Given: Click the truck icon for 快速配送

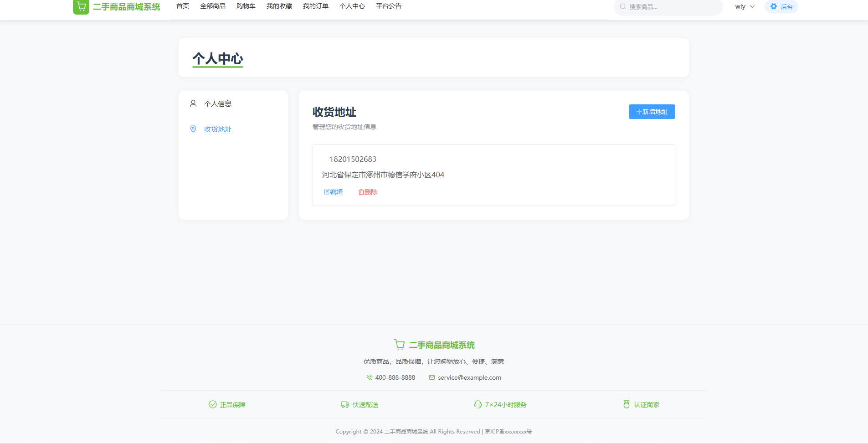Looking at the screenshot, I should click(345, 404).
